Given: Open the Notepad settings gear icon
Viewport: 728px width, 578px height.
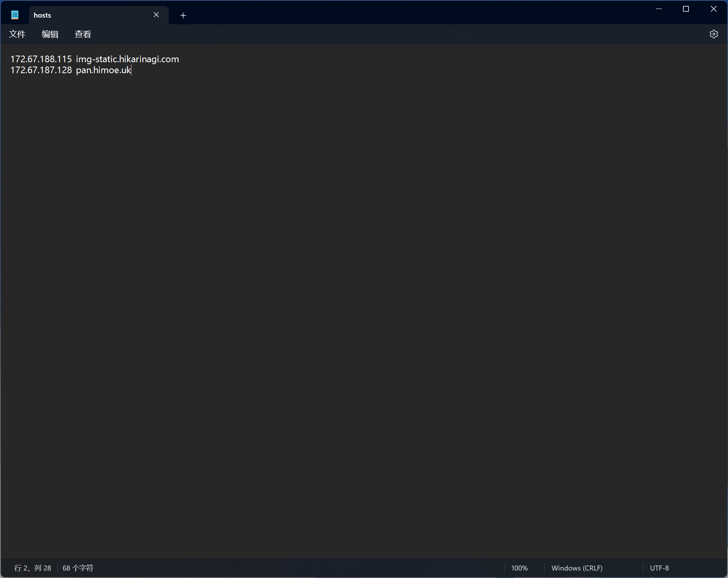Looking at the screenshot, I should [x=714, y=34].
